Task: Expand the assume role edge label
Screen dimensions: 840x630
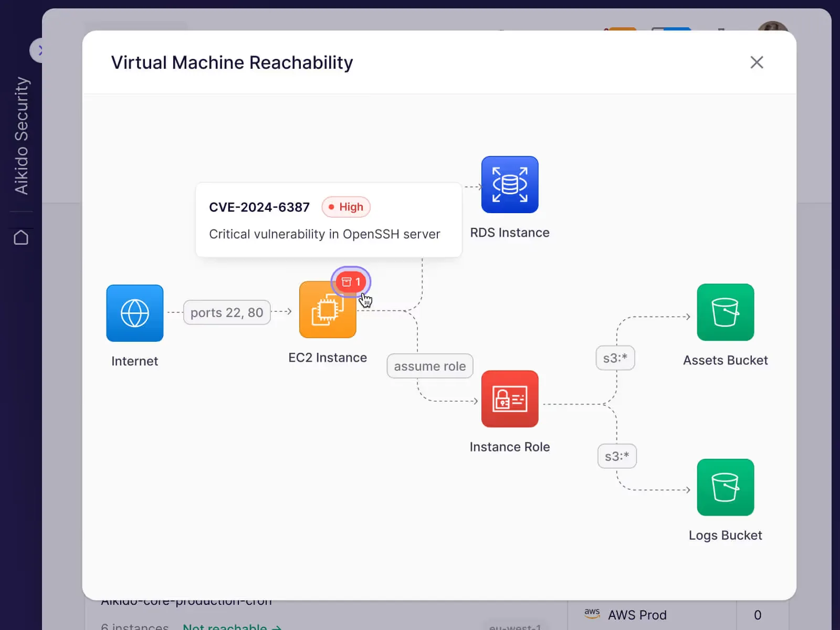Action: pos(429,366)
